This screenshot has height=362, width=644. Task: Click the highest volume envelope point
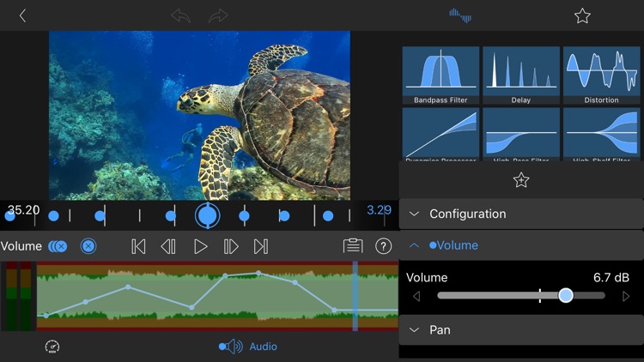258,273
